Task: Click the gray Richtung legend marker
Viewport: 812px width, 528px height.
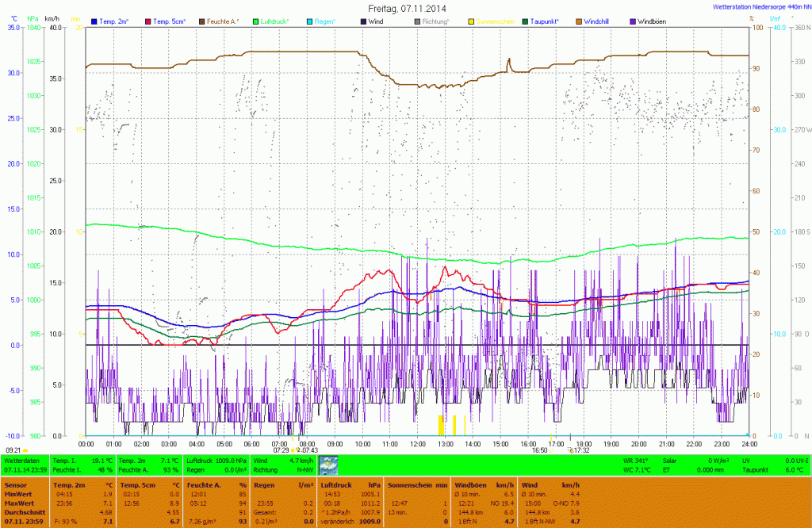Action: (x=417, y=21)
